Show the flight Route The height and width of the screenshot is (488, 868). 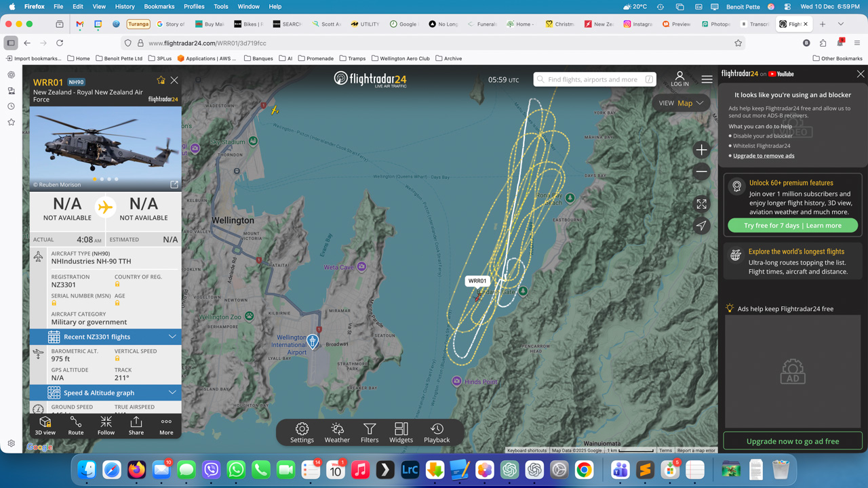click(76, 426)
